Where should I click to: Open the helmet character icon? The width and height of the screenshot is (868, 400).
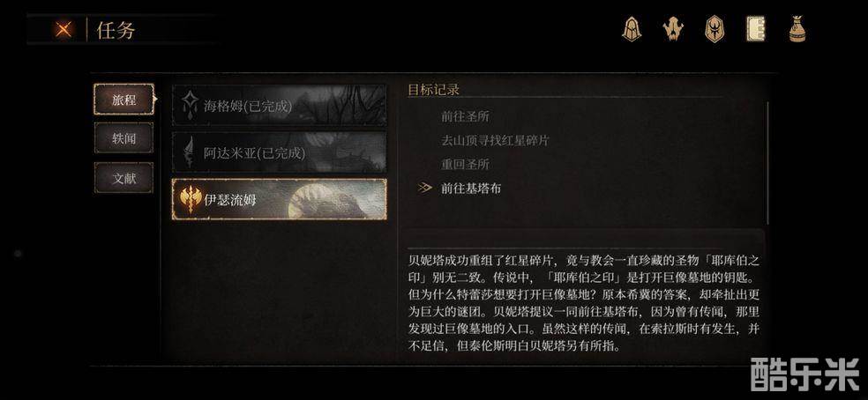[631, 29]
